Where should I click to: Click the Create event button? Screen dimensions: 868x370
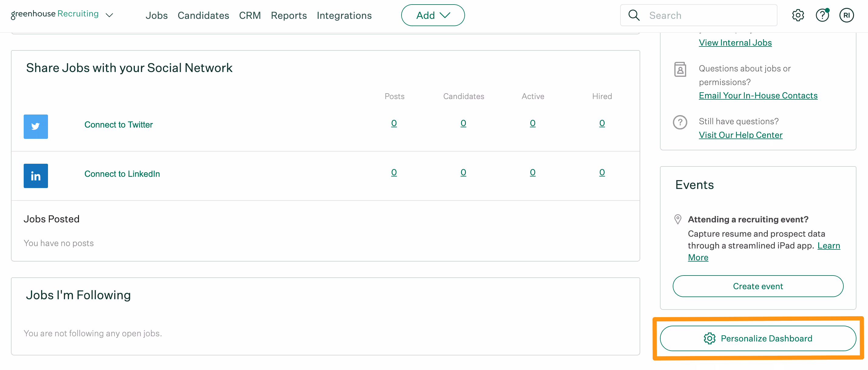[x=758, y=286]
